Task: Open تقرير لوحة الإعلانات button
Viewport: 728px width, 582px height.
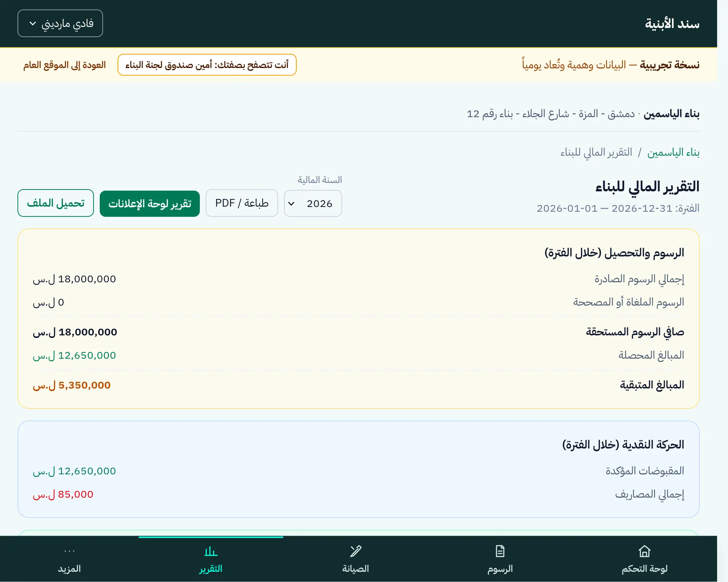Action: (x=150, y=203)
